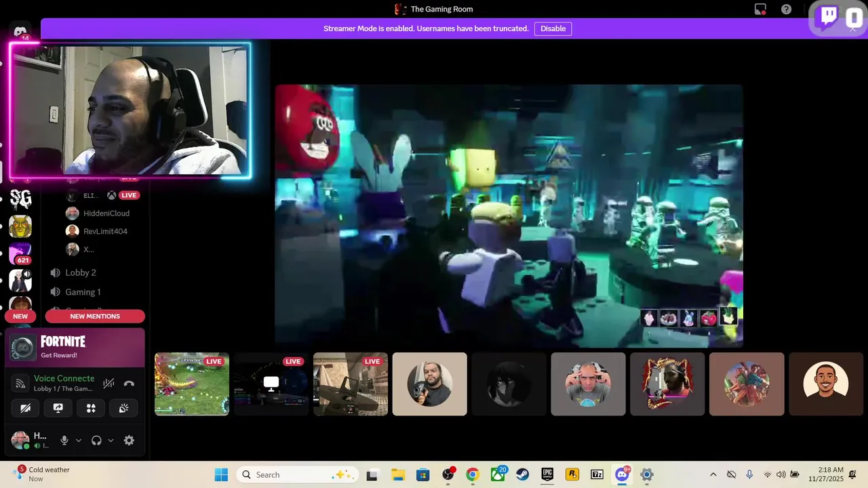
Task: Watch the green grass game live stream
Action: (192, 384)
